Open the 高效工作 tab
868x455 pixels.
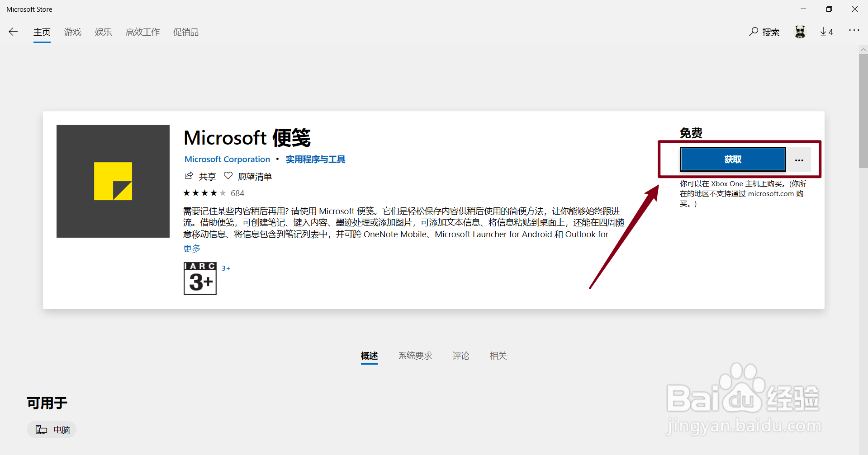[143, 32]
